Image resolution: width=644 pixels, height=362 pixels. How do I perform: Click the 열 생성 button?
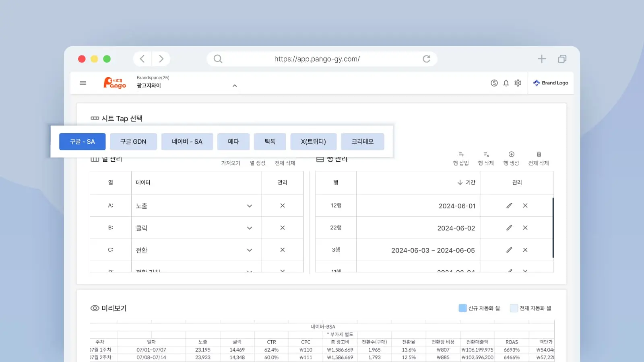[x=257, y=163]
